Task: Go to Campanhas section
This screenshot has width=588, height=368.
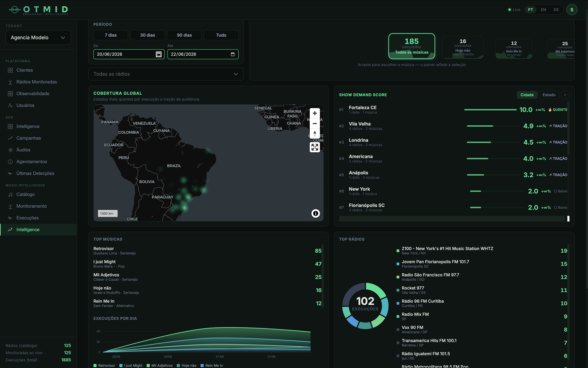Action: pyautogui.click(x=38, y=138)
